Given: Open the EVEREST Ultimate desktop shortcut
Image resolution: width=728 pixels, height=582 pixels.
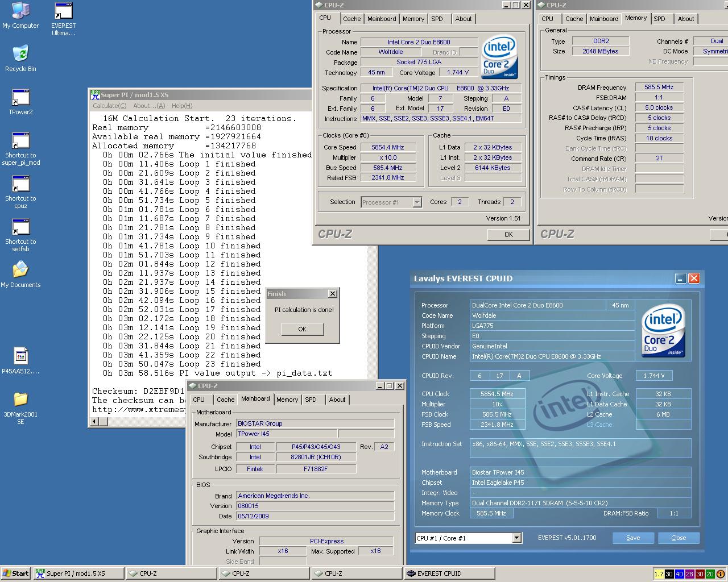Looking at the screenshot, I should coord(63,19).
